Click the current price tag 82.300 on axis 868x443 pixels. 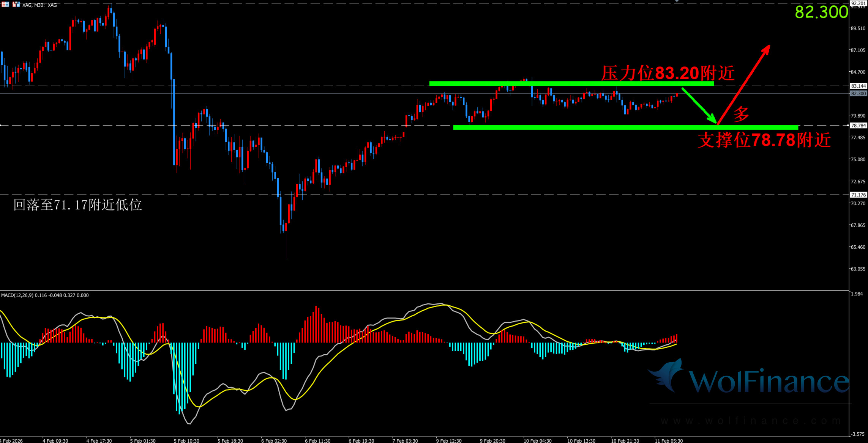click(x=858, y=93)
